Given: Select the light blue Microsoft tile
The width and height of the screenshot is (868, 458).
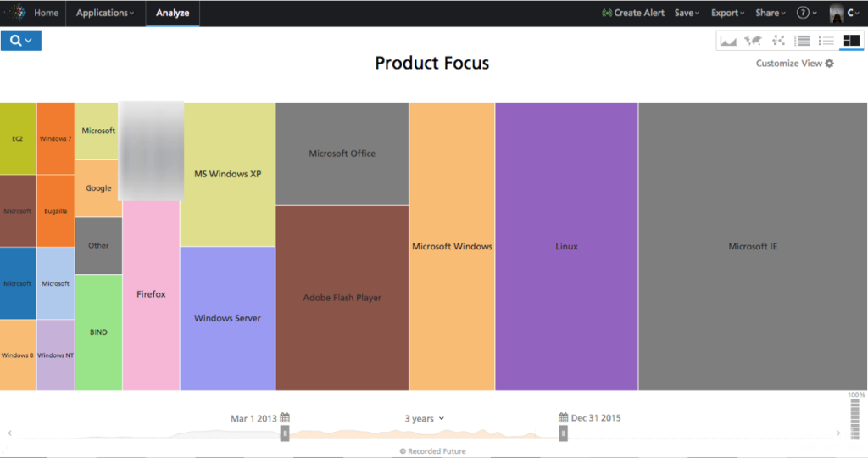Looking at the screenshot, I should click(x=55, y=283).
